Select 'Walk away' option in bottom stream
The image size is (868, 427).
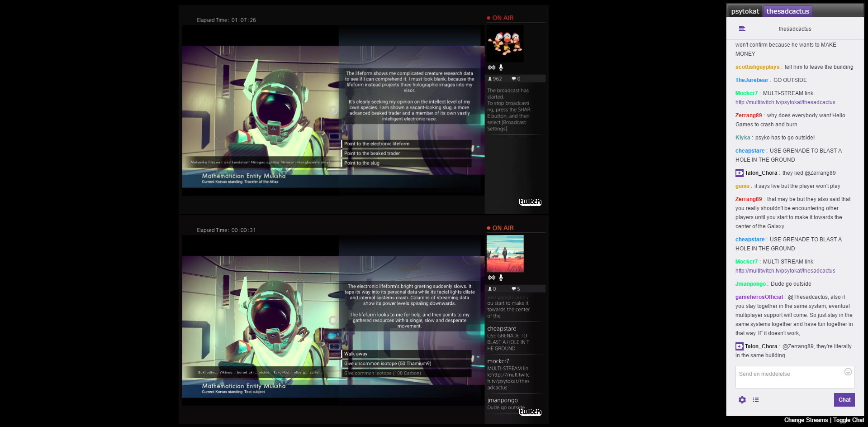pos(407,354)
